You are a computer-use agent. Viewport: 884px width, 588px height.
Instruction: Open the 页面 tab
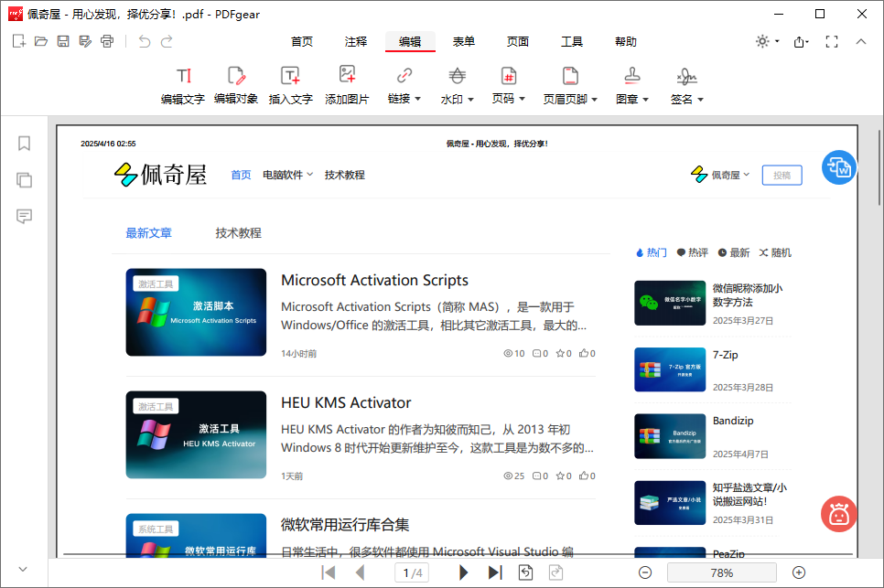518,42
